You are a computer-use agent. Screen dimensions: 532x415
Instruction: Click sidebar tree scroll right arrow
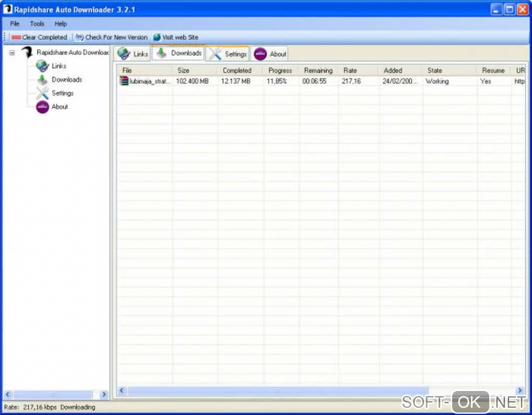pos(104,395)
